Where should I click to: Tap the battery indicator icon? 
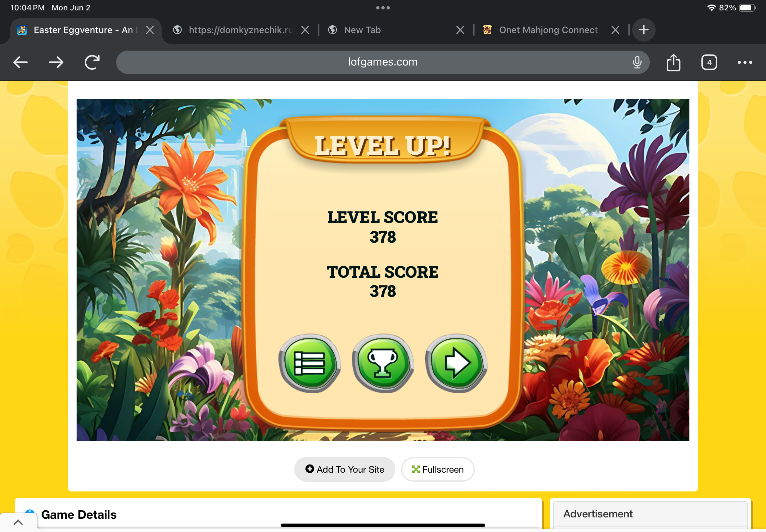pos(747,8)
